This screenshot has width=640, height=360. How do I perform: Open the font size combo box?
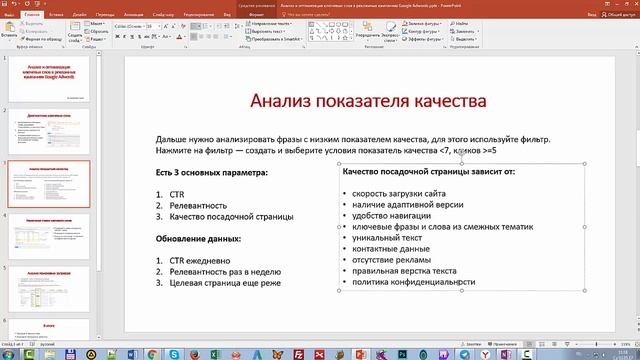tap(153, 26)
